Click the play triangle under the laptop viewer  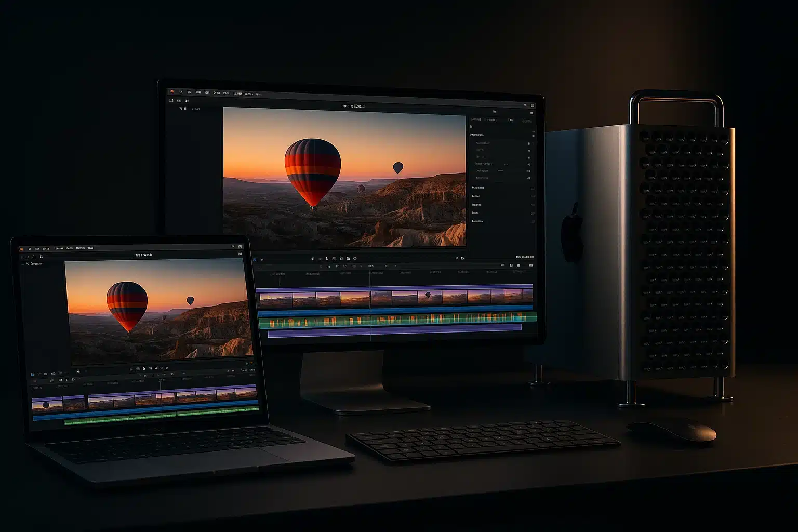(144, 369)
